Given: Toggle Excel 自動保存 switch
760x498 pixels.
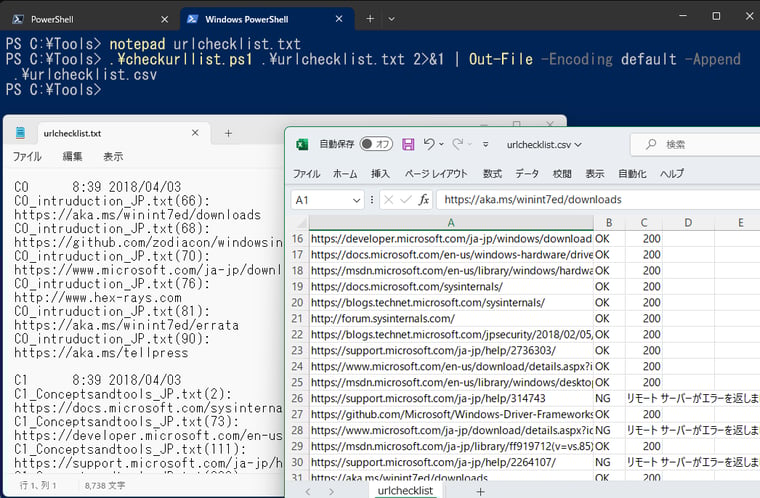Looking at the screenshot, I should point(376,144).
